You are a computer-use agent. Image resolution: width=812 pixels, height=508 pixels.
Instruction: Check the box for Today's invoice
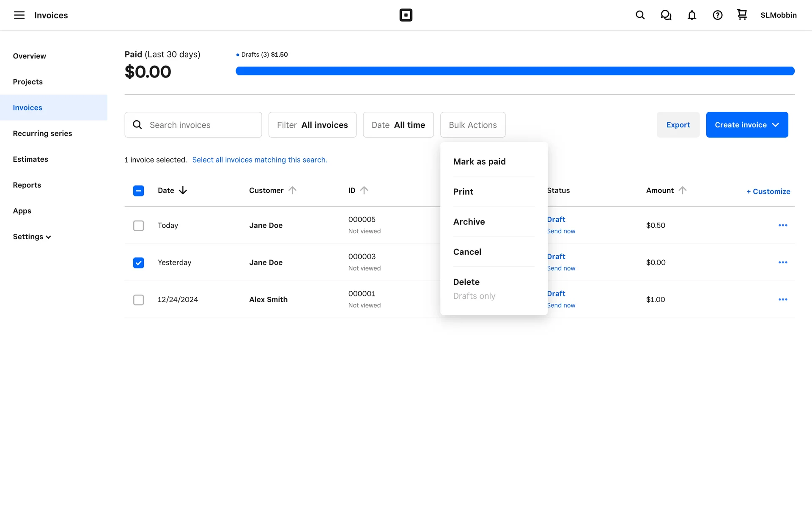[x=138, y=226]
